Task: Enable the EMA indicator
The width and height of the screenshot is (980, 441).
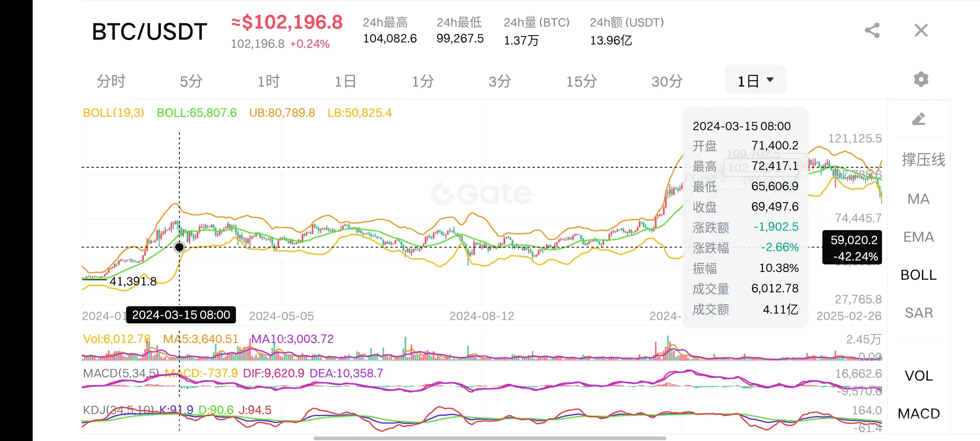Action: [x=918, y=237]
